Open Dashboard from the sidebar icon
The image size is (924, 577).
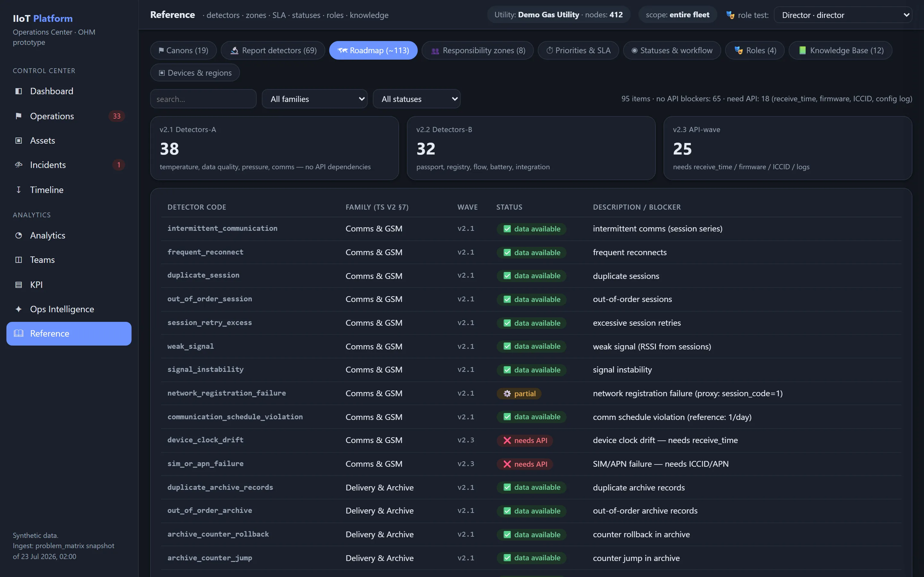[x=18, y=91]
